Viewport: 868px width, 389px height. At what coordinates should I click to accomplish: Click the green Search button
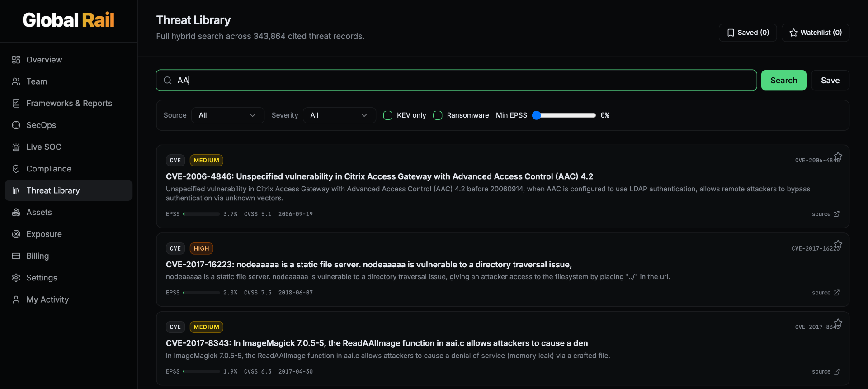783,81
